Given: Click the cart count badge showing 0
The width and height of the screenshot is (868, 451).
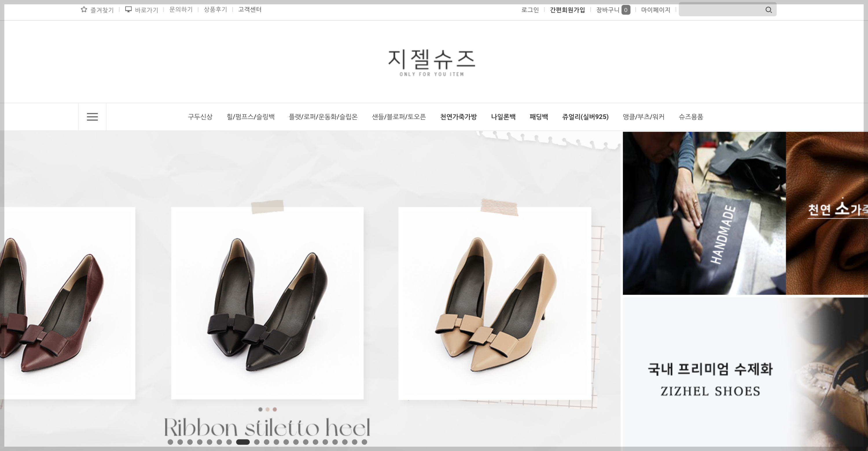Looking at the screenshot, I should (x=626, y=10).
